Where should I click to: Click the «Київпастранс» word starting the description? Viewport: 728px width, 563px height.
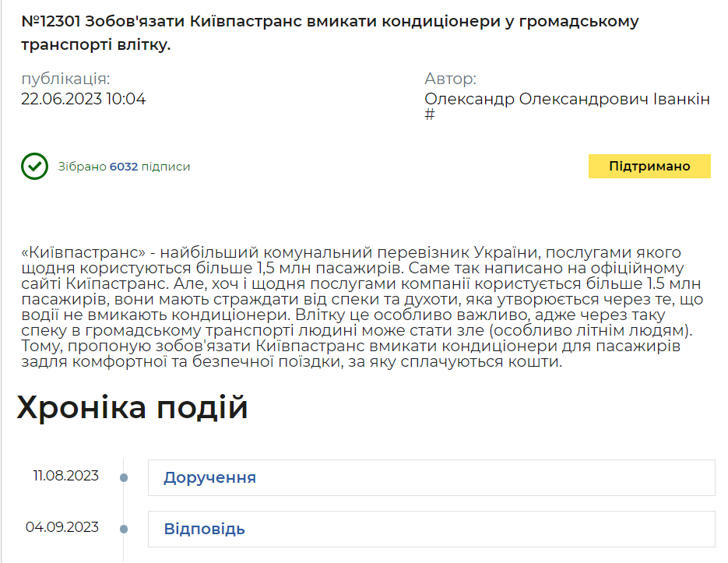[x=84, y=253]
